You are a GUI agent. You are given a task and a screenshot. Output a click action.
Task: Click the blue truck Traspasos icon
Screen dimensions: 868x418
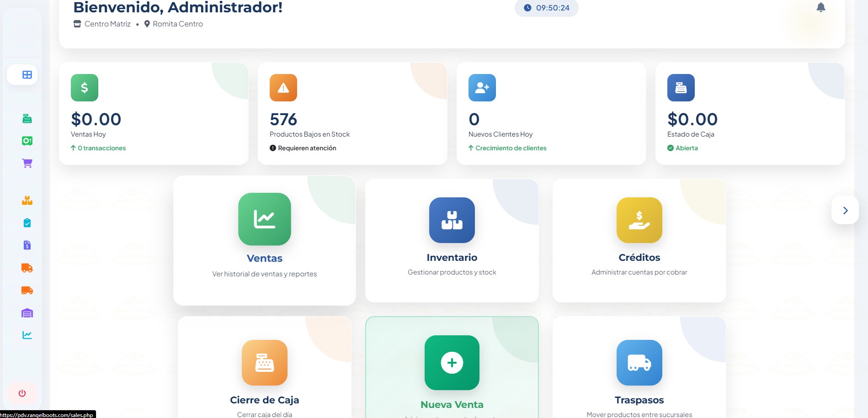pos(639,363)
